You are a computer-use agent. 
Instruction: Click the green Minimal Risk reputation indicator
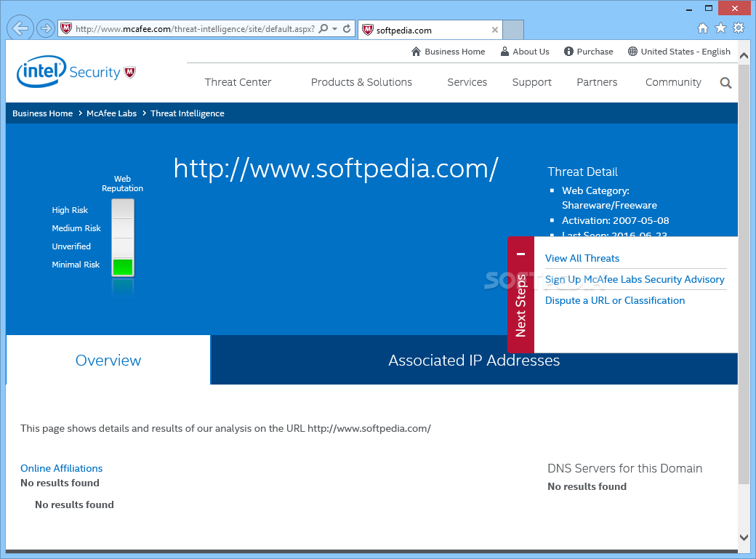(x=123, y=267)
